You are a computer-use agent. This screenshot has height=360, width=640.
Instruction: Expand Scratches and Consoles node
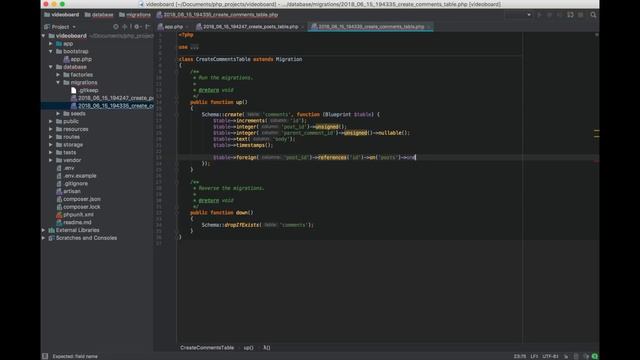(x=44, y=238)
